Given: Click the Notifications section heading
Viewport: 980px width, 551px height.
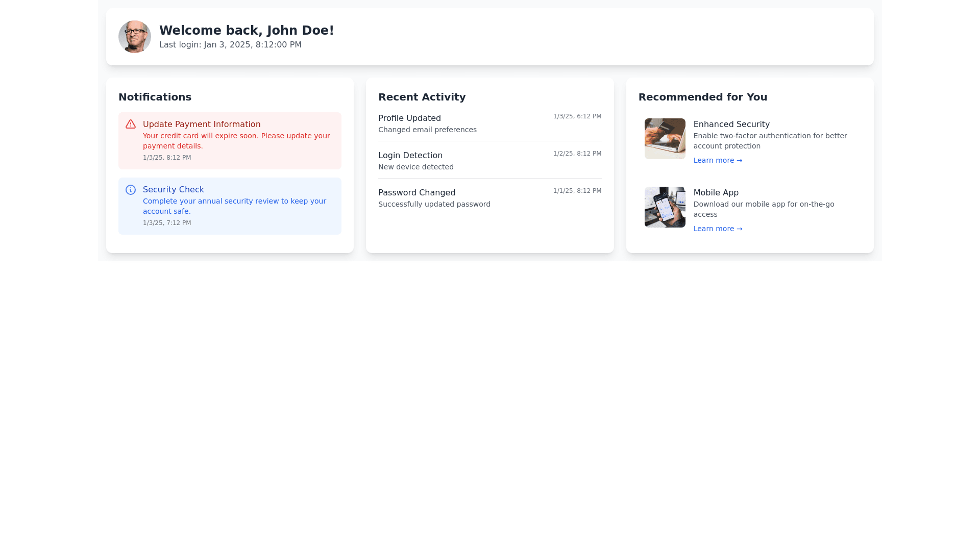Looking at the screenshot, I should [x=155, y=97].
